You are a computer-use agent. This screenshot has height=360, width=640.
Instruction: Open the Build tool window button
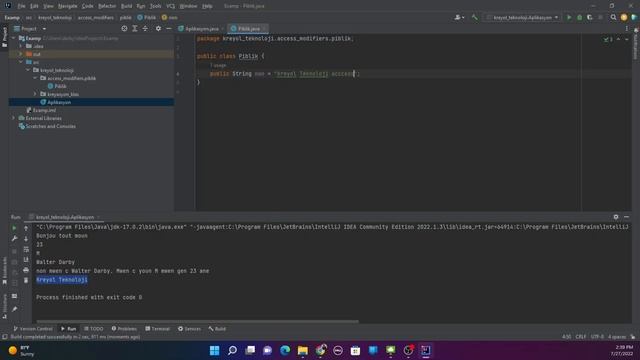(x=217, y=329)
